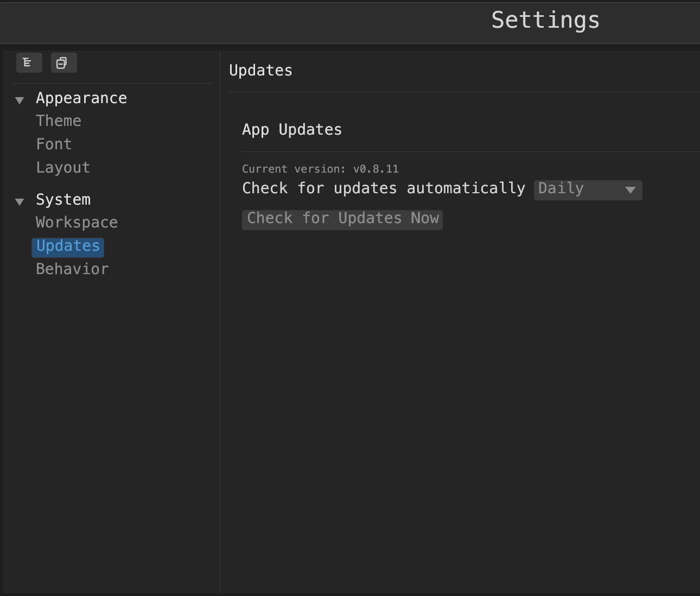Click the System section header

point(63,199)
